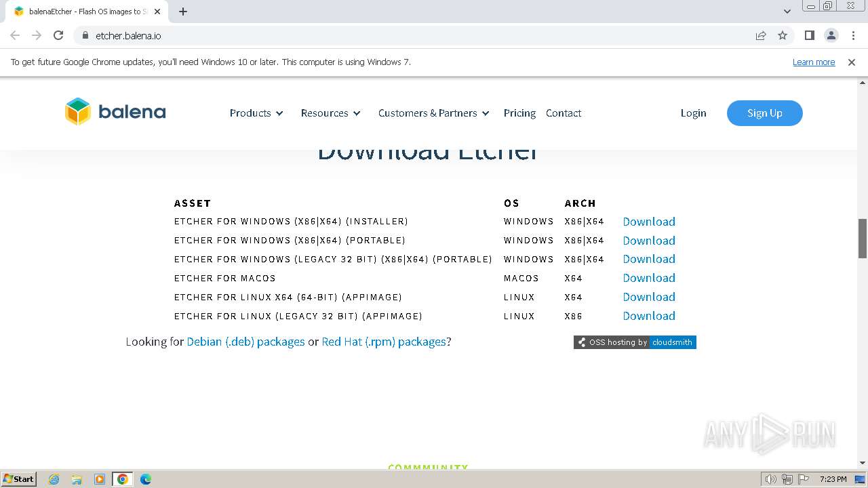Open a new browser tab
Viewport: 868px width, 488px height.
click(183, 12)
